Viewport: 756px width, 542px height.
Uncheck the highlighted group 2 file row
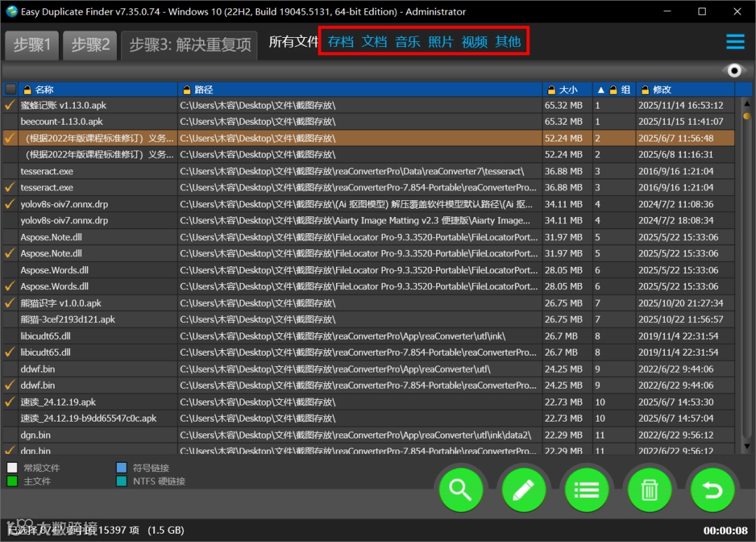[x=10, y=138]
